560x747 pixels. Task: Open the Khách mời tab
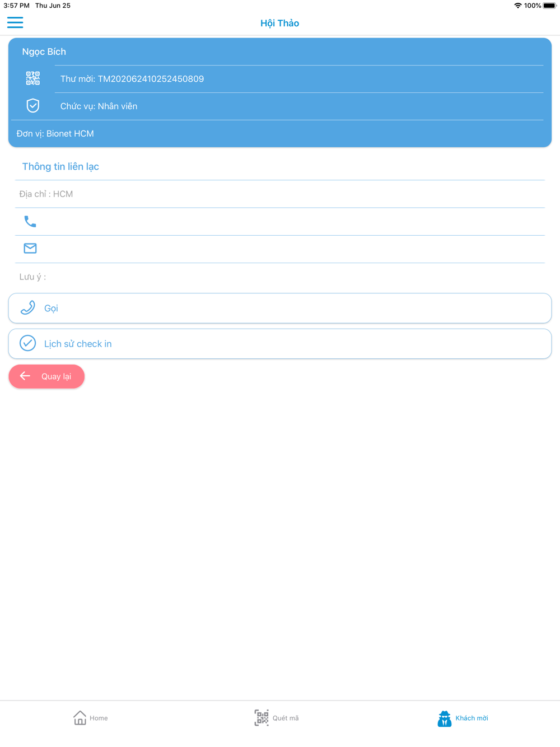(x=463, y=718)
